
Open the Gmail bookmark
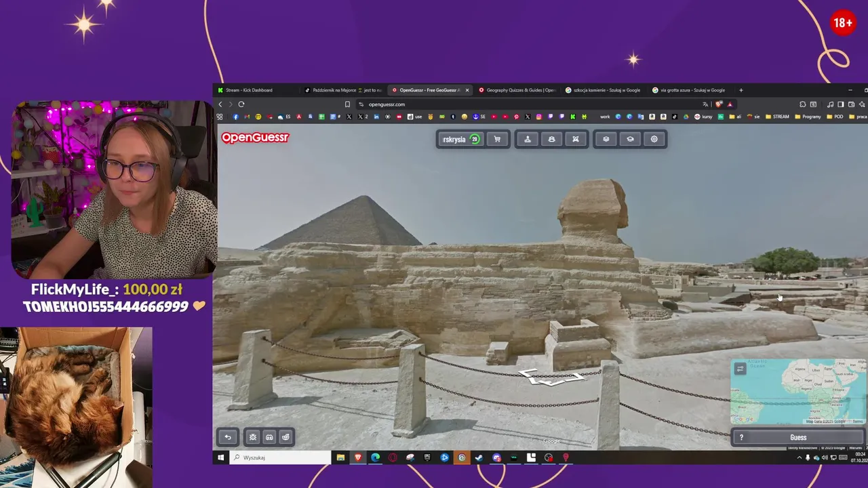point(247,117)
